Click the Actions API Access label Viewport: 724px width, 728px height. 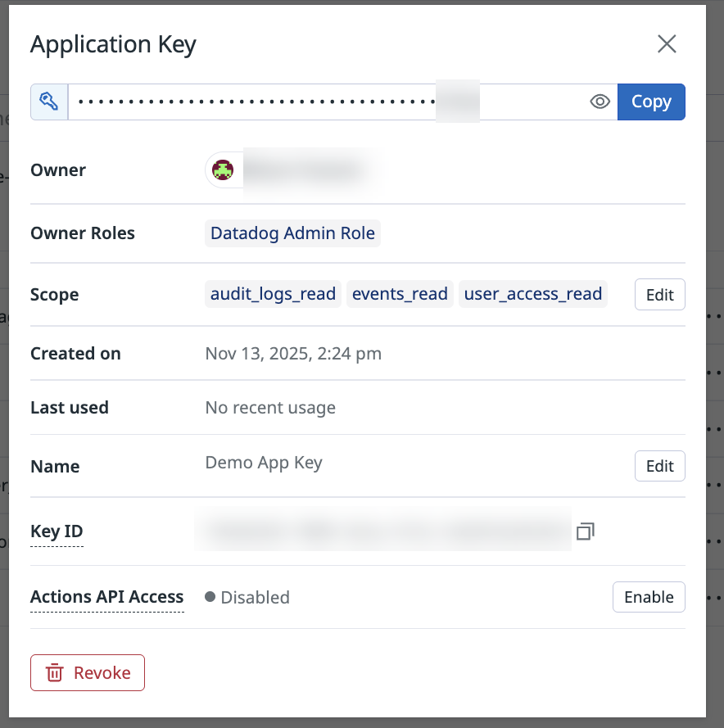106,597
